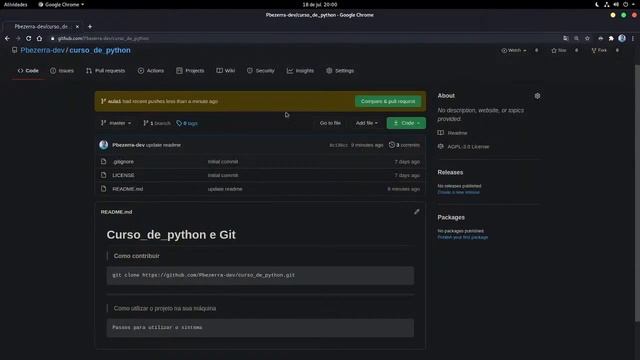
Task: Expand the Add file dropdown
Action: (367, 123)
